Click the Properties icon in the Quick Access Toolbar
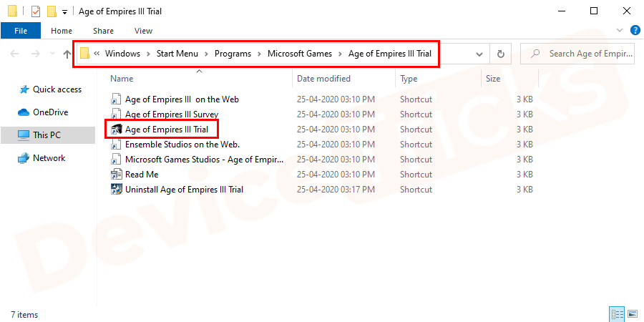The image size is (644, 322). [36, 11]
